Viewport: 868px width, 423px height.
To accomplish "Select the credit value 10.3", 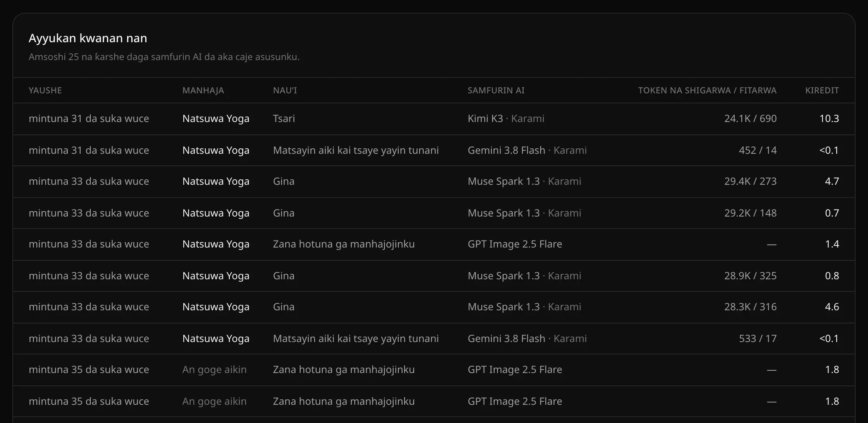I will (829, 119).
